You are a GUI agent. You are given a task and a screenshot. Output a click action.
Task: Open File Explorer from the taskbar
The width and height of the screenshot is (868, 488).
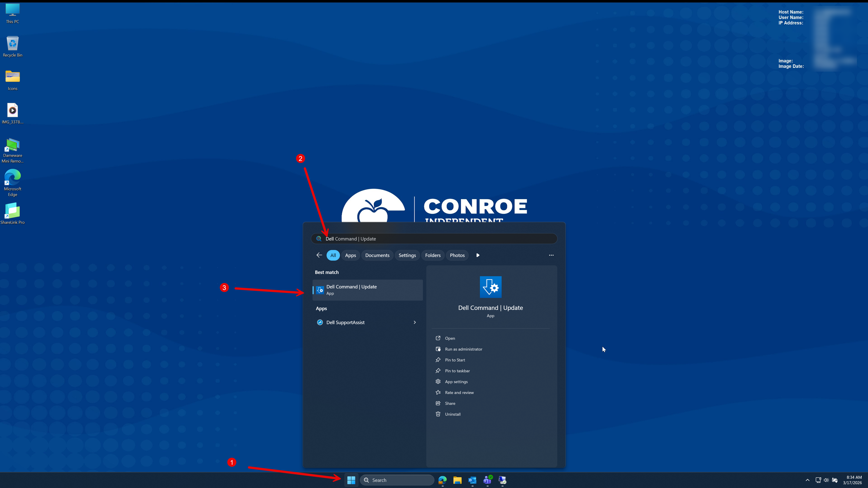point(457,480)
